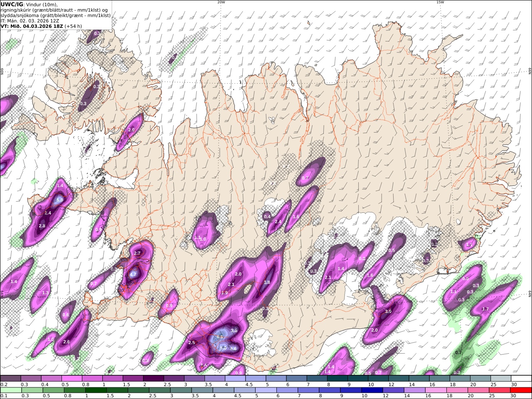This screenshot has width=532, height=399.
Task: Pick the 0.1 pale green swatch in lower legend
Action: pos(11,390)
